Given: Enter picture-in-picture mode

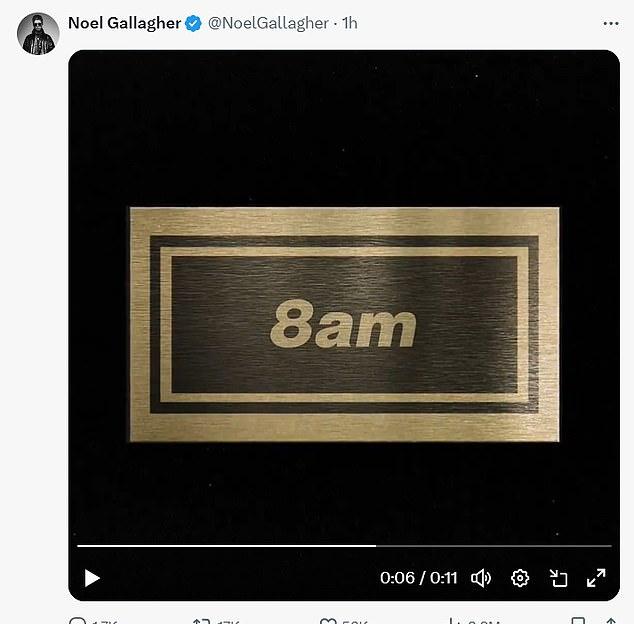Looking at the screenshot, I should coord(558,578).
